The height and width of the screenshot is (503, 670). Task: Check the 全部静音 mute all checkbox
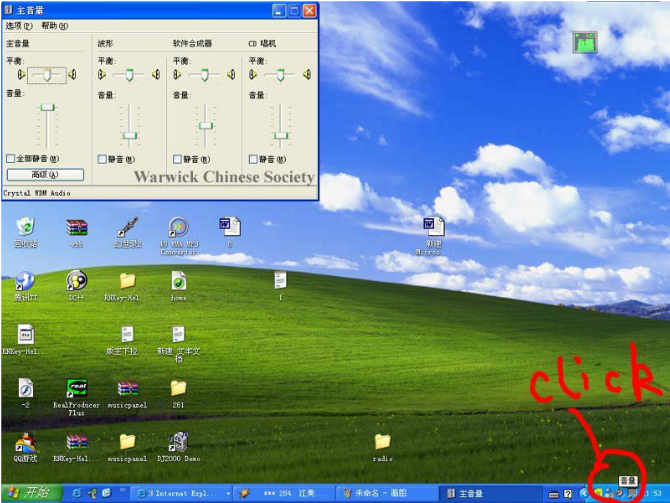pos(11,159)
